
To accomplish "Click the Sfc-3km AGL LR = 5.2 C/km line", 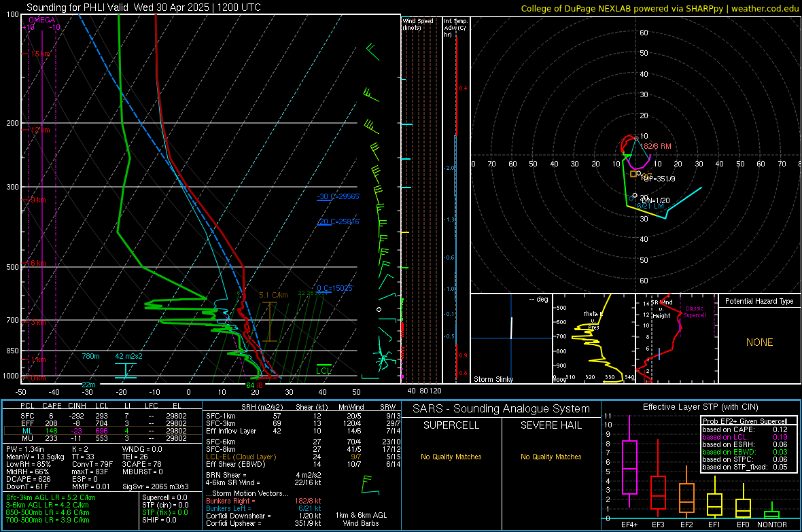I will click(51, 497).
